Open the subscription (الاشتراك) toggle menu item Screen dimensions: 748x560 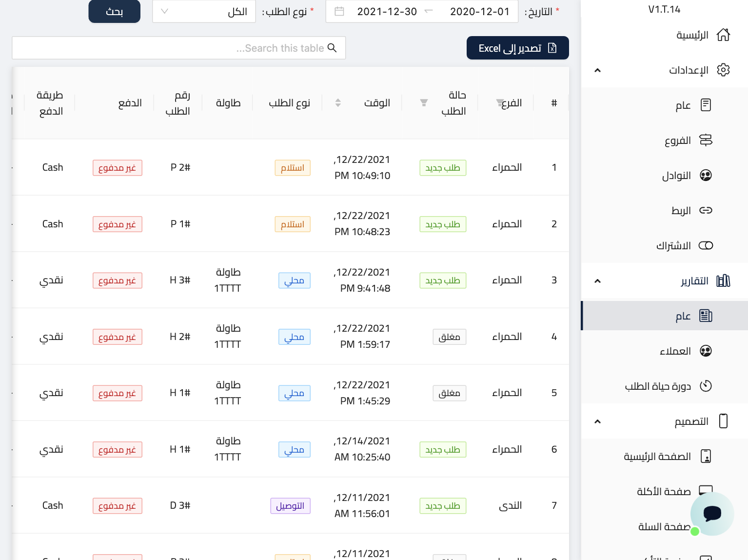click(684, 245)
